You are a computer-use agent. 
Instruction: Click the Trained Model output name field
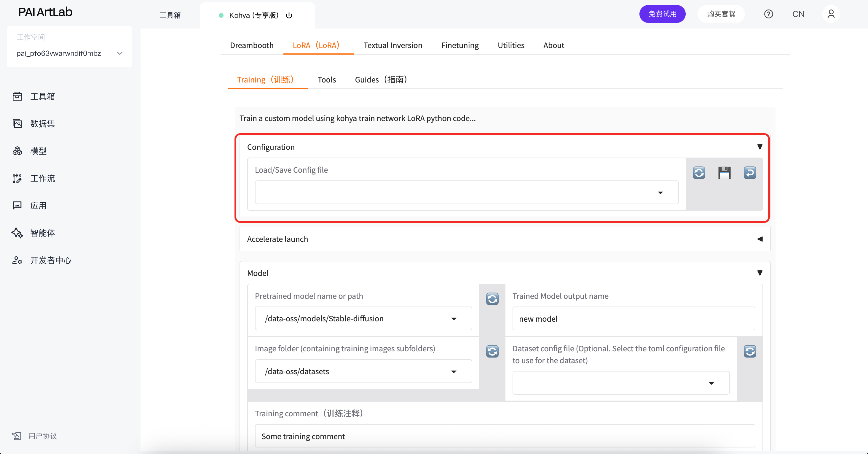[x=633, y=319]
